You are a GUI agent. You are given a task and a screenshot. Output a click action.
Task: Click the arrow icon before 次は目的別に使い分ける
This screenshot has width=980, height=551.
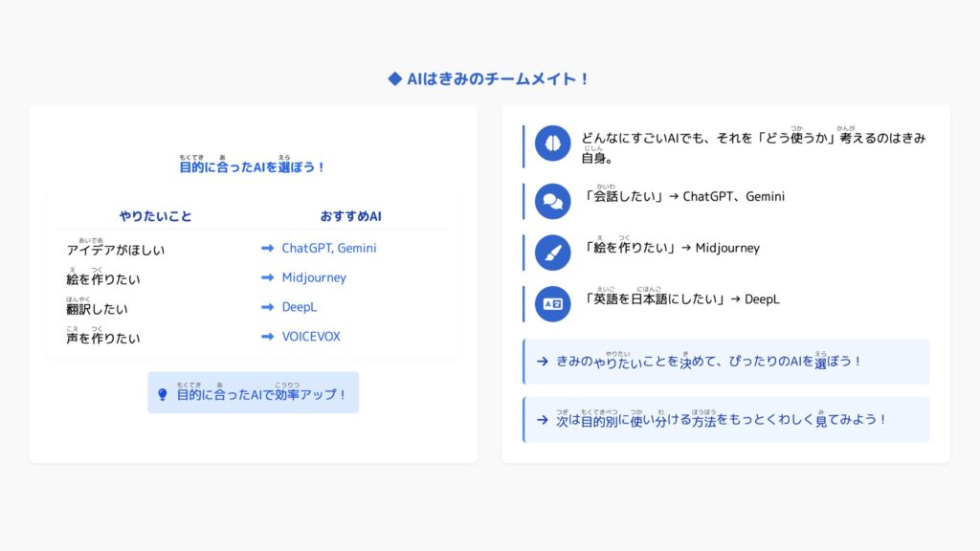pos(542,420)
